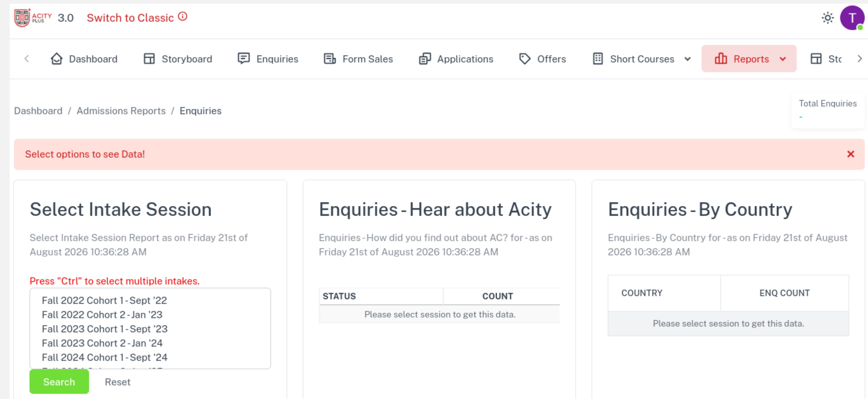The width and height of the screenshot is (868, 399).
Task: Expand the Reports dropdown menu
Action: point(749,59)
